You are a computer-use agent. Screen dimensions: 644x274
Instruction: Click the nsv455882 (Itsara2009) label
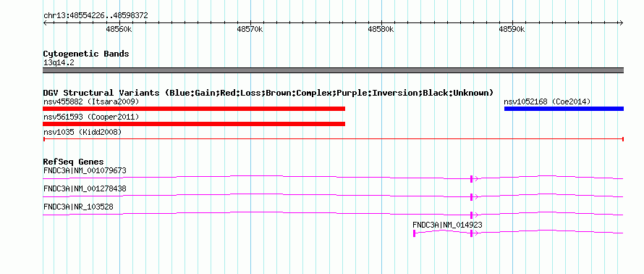[91, 101]
